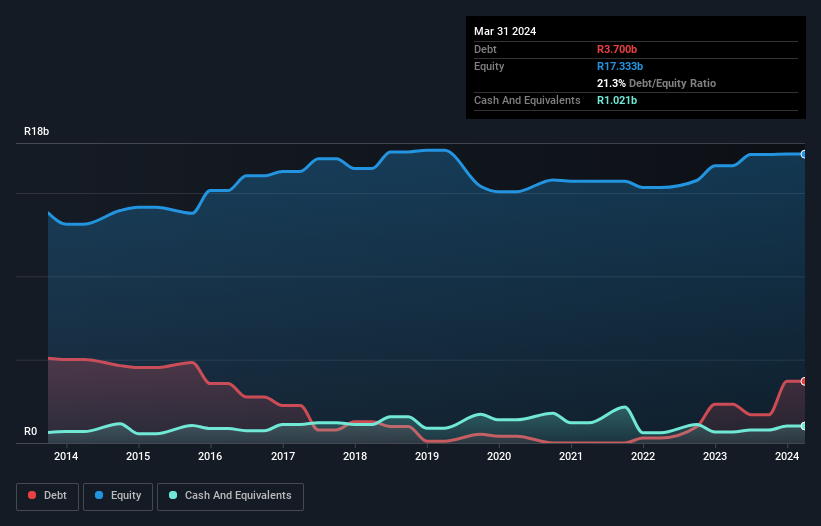The width and height of the screenshot is (821, 526).
Task: Click the 2023 x-axis label
Action: [715, 456]
